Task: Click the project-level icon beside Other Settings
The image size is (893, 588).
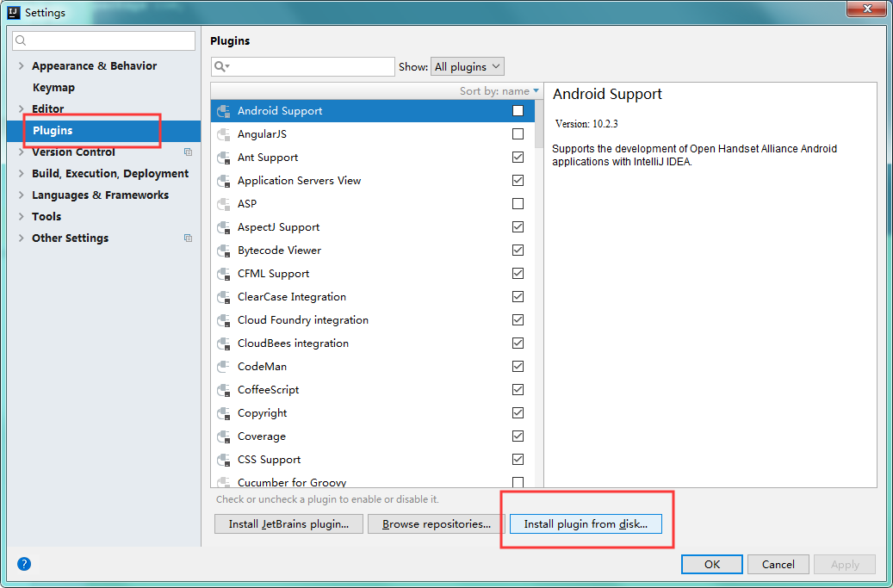Action: click(188, 238)
